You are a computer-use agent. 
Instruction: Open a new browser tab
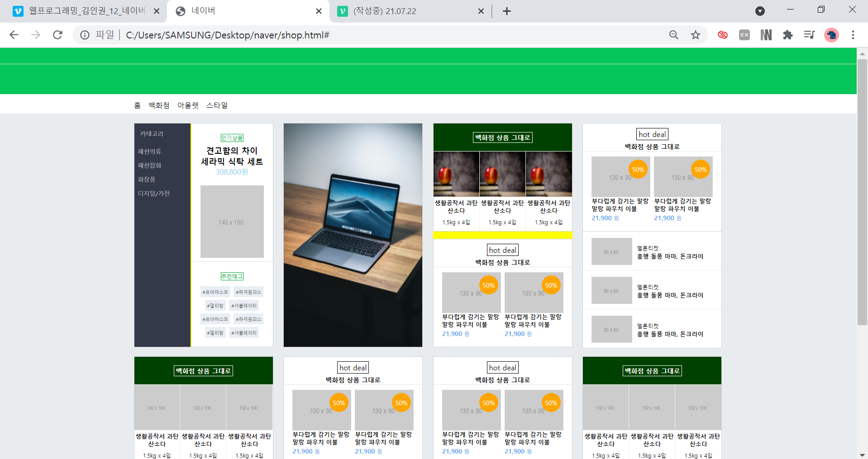click(x=507, y=11)
